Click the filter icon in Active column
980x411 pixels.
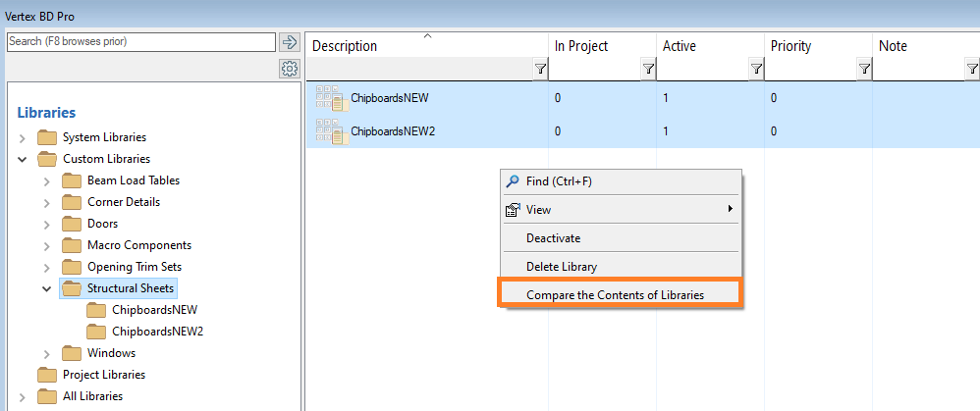click(x=755, y=70)
